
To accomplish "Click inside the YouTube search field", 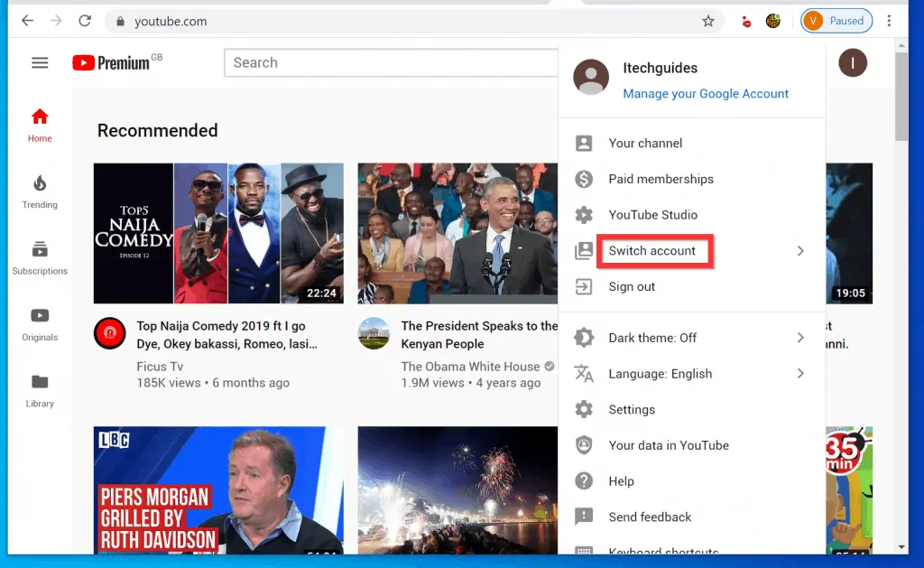I will pyautogui.click(x=390, y=62).
